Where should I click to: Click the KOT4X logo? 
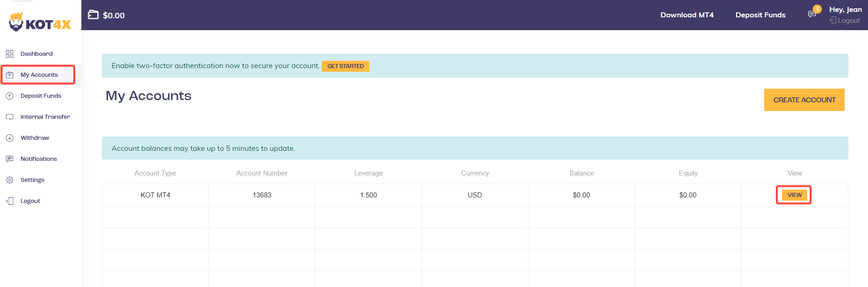tap(40, 22)
